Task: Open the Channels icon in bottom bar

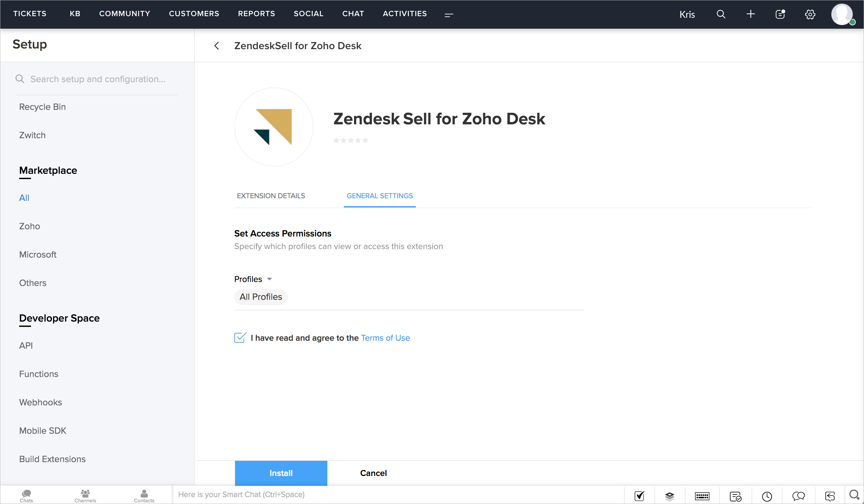Action: tap(85, 495)
